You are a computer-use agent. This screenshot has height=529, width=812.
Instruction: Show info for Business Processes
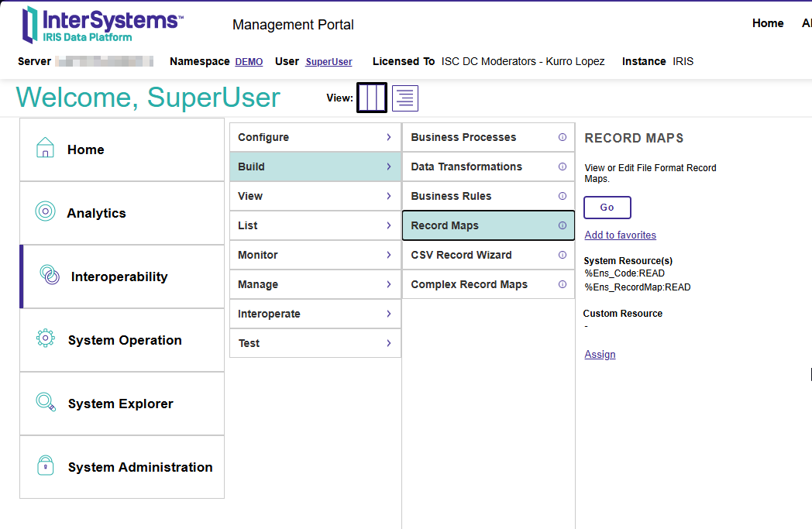tap(563, 137)
